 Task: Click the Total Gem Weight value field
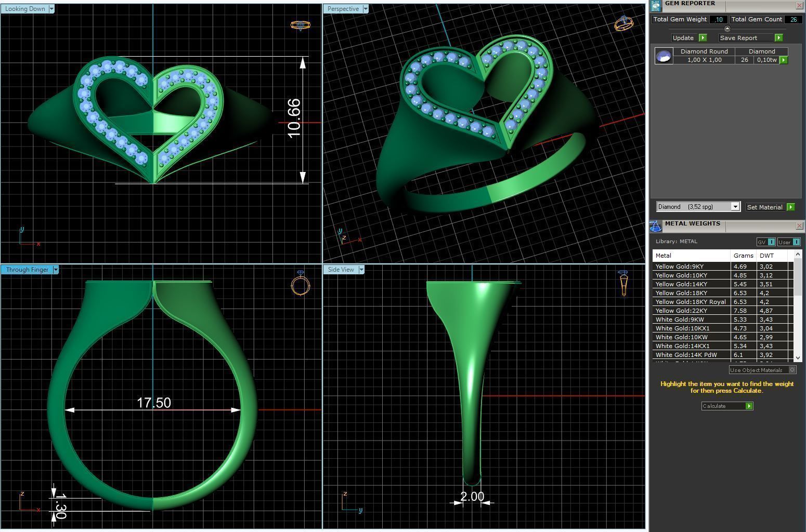[719, 19]
